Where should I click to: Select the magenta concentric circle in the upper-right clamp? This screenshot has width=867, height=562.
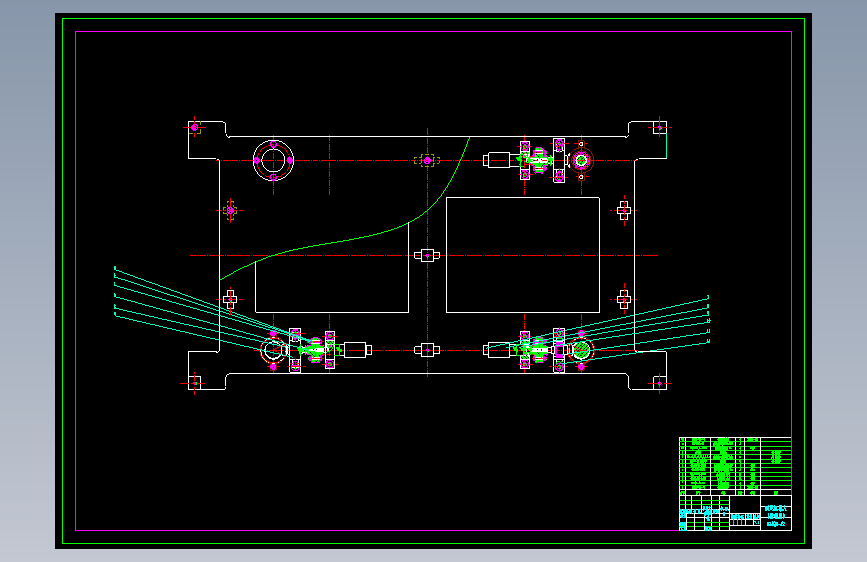[x=581, y=160]
